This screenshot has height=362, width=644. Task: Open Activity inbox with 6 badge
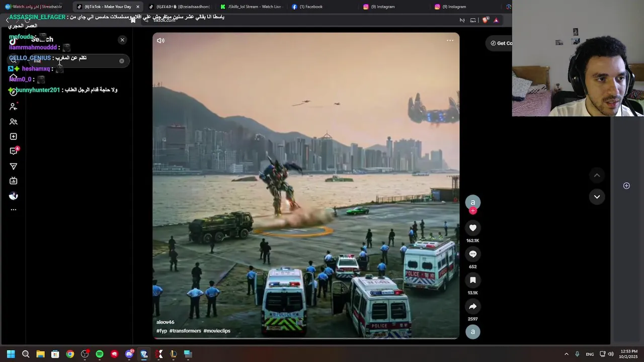(x=14, y=151)
